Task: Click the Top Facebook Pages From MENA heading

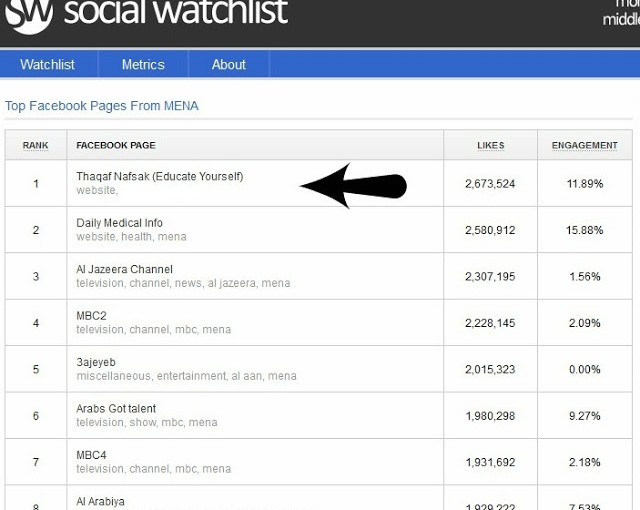Action: coord(102,106)
